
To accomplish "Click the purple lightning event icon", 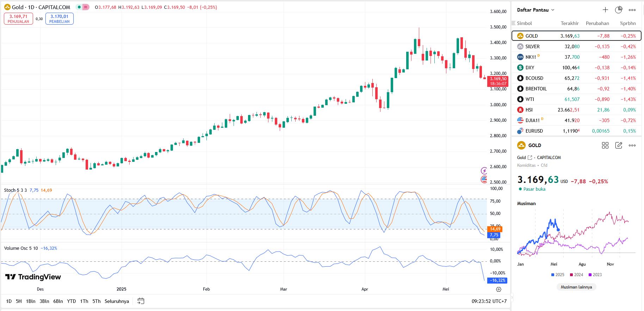I will [x=484, y=171].
